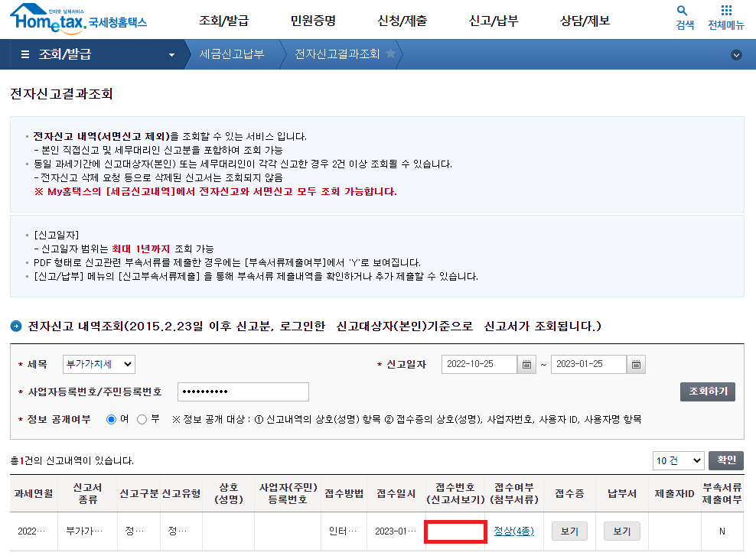Open 신청/제출 in the top menu
756x559 pixels.
click(x=402, y=21)
